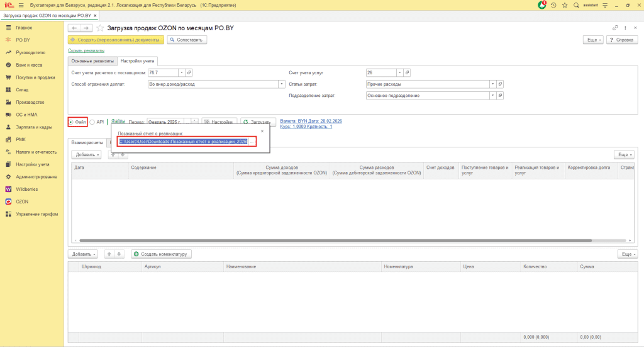Open top Еще menu near Справка

coord(593,40)
